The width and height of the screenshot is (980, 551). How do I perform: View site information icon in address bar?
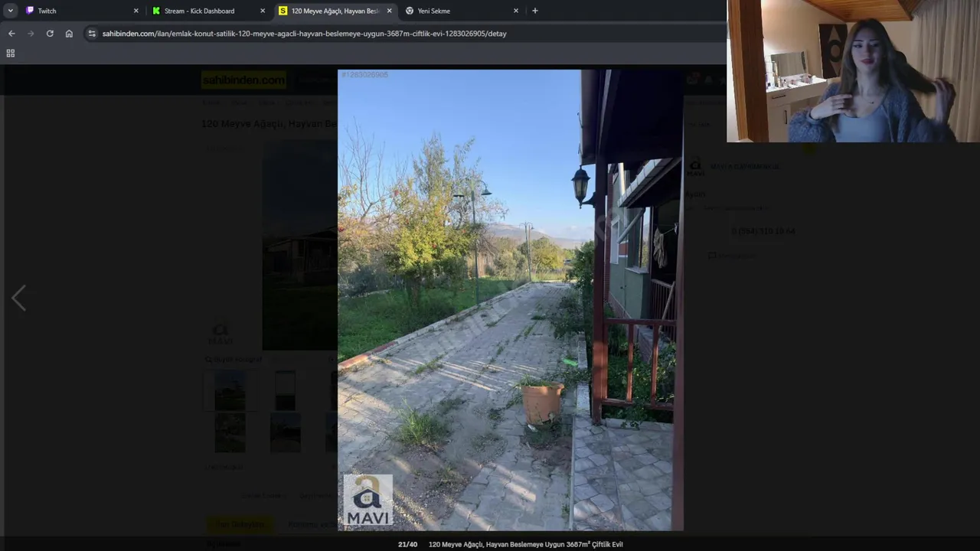tap(92, 34)
